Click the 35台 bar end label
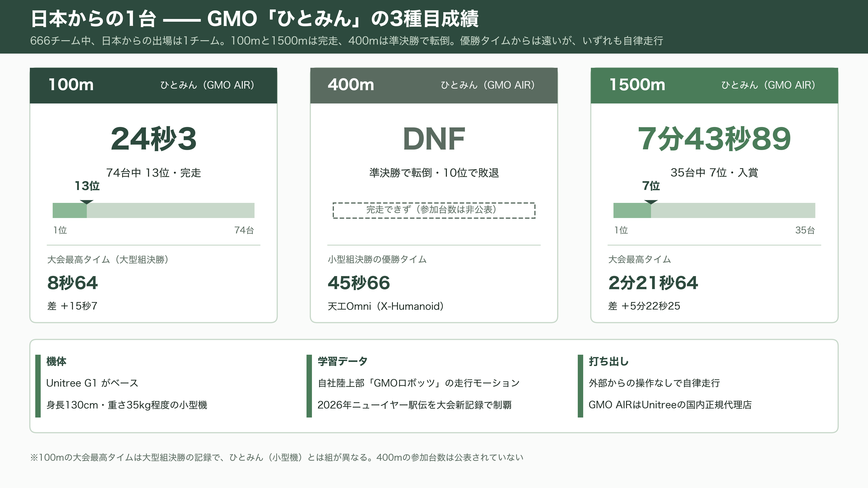The image size is (868, 488). click(805, 230)
